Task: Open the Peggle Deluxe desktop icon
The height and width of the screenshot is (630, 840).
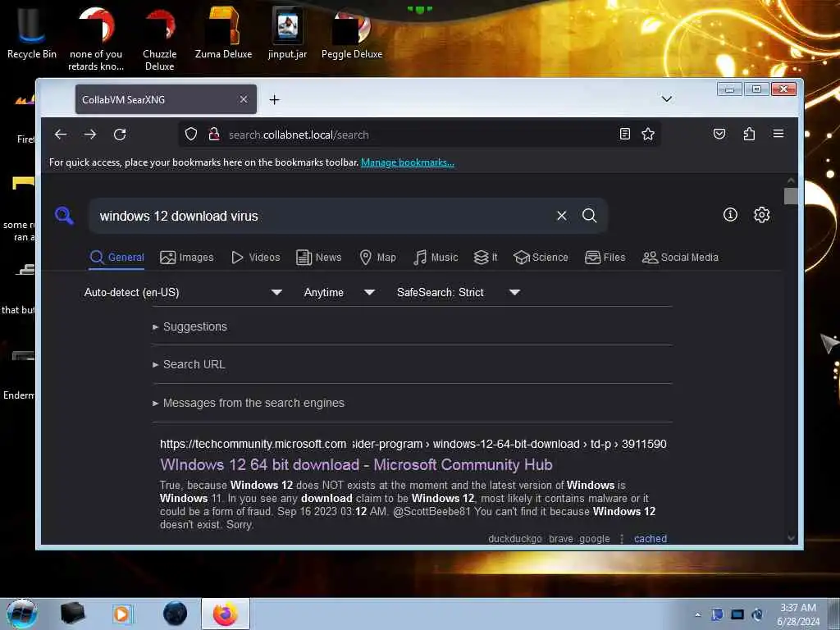Action: click(352, 32)
